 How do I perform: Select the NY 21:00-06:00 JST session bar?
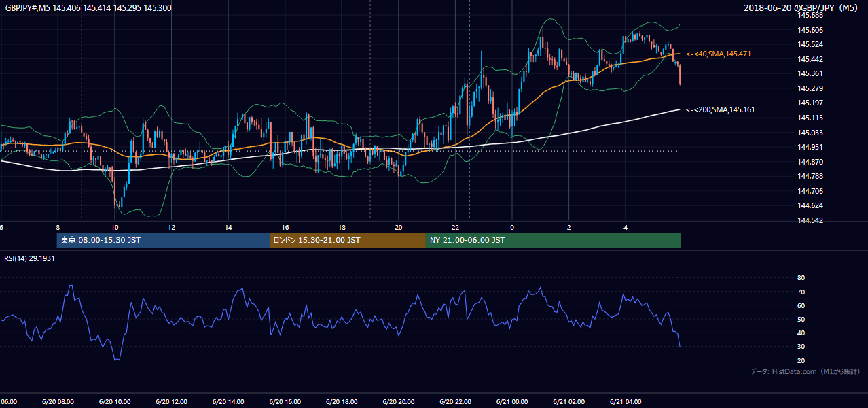coord(554,240)
